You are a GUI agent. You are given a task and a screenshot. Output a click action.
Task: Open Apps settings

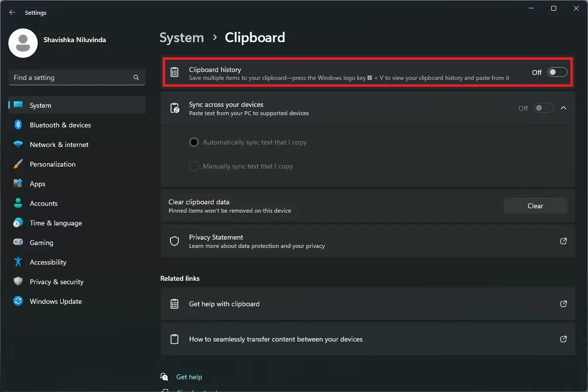pos(77,184)
